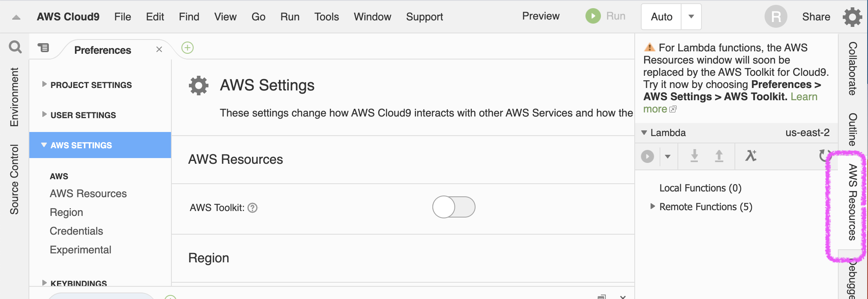
Task: Open the File menu
Action: point(123,17)
